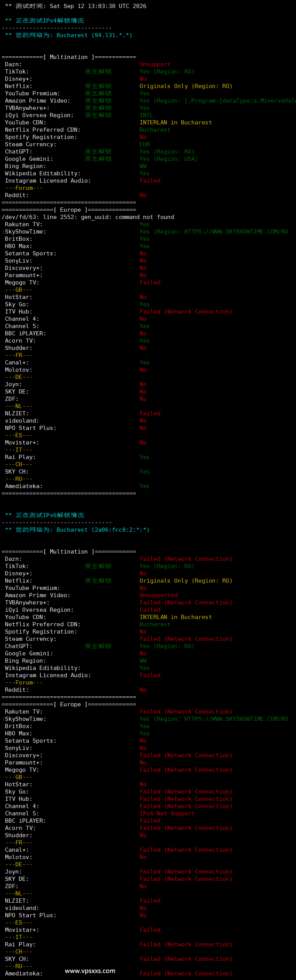Viewport: 296px width, 980px height.
Task: Click the 'Bucharest' Netflix Preferred CDN value in IPv4
Action: pyautogui.click(x=155, y=130)
